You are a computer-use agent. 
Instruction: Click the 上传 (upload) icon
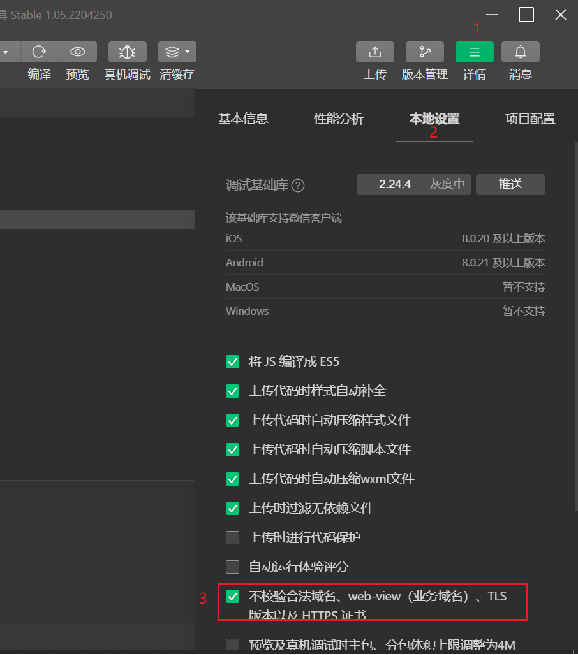[x=375, y=52]
